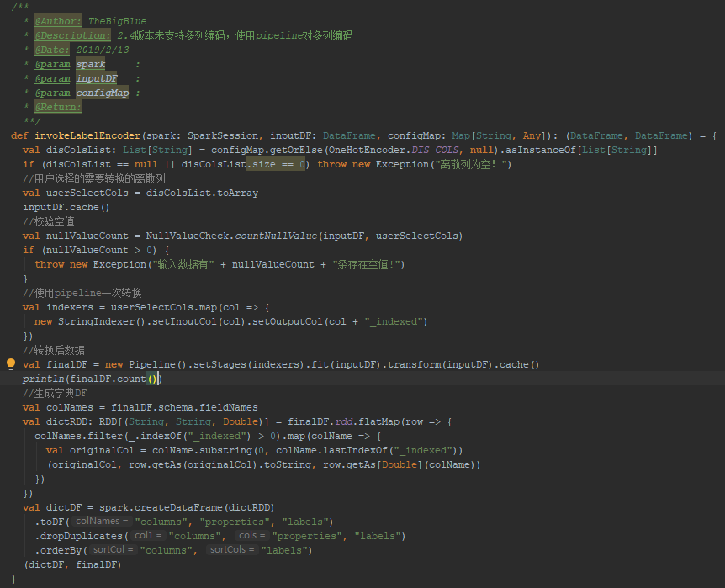The image size is (725, 588).
Task: Click the highlighted .size == 0 expression
Action: click(276, 164)
